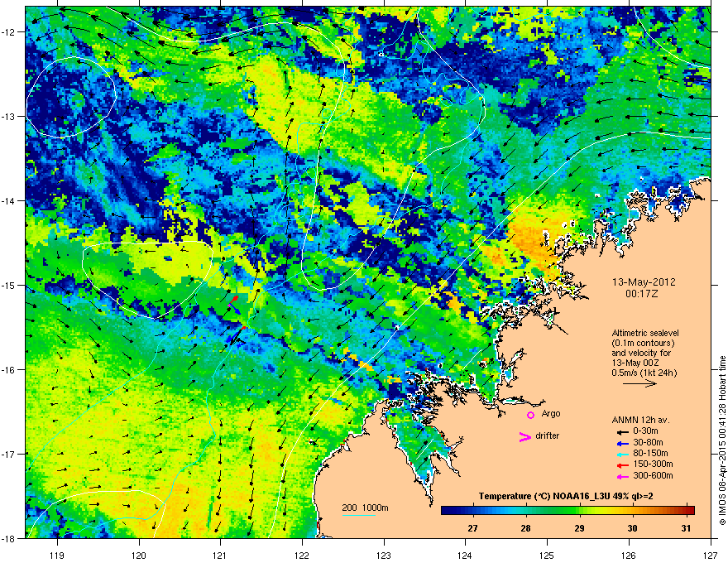Viewport: 728px width, 563px height.
Task: Click the '0.5m/s (1kt 24h)' scale text
Action: tap(644, 373)
